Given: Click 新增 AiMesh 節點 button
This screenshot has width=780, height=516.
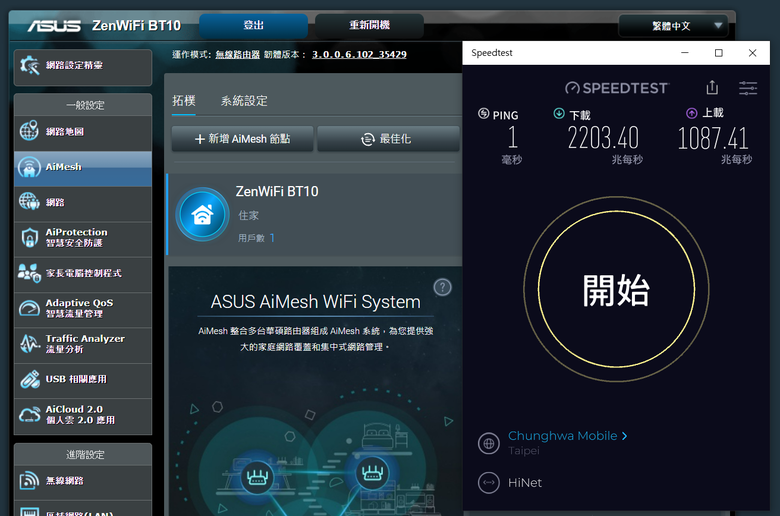Looking at the screenshot, I should (x=242, y=139).
